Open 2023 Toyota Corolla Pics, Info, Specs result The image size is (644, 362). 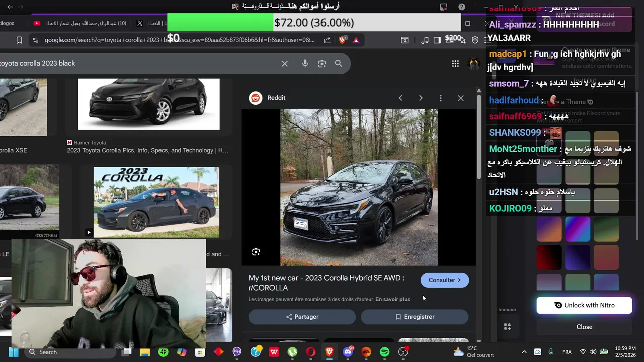point(148,150)
